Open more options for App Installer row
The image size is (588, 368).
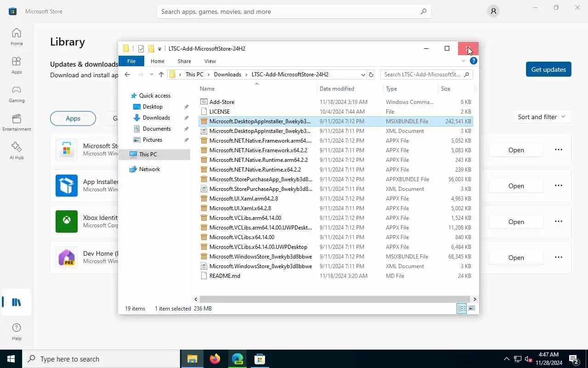559,185
